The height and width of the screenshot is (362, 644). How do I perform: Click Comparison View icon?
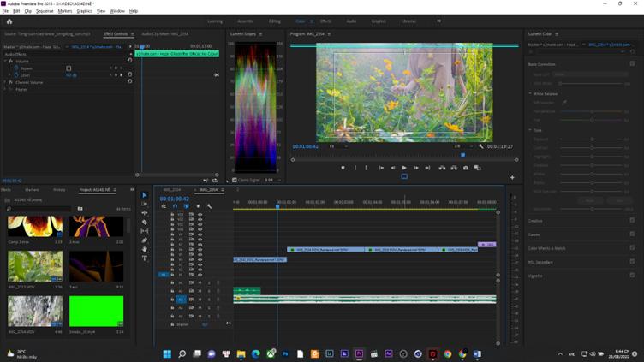[477, 168]
